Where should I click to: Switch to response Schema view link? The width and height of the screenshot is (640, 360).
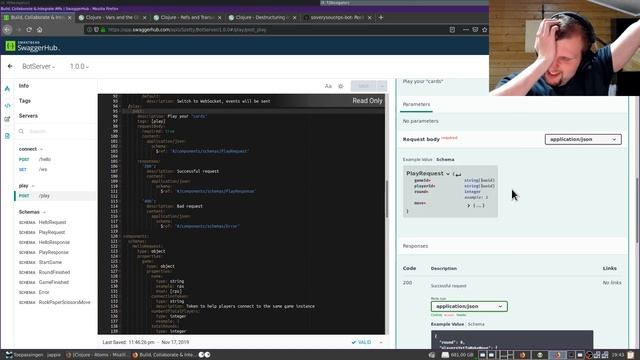click(x=476, y=324)
